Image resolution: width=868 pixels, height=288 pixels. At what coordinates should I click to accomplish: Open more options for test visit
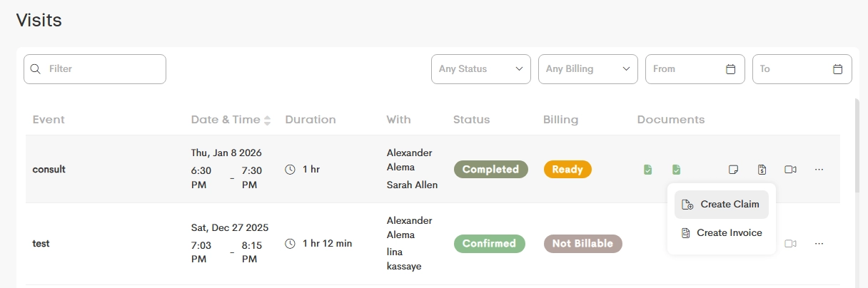coord(819,244)
